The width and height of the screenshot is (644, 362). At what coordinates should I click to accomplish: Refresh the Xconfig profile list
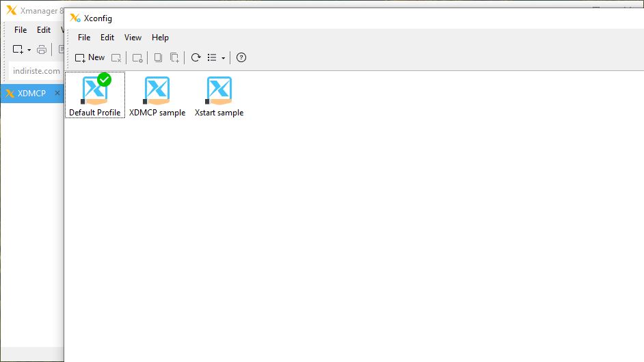pos(196,58)
